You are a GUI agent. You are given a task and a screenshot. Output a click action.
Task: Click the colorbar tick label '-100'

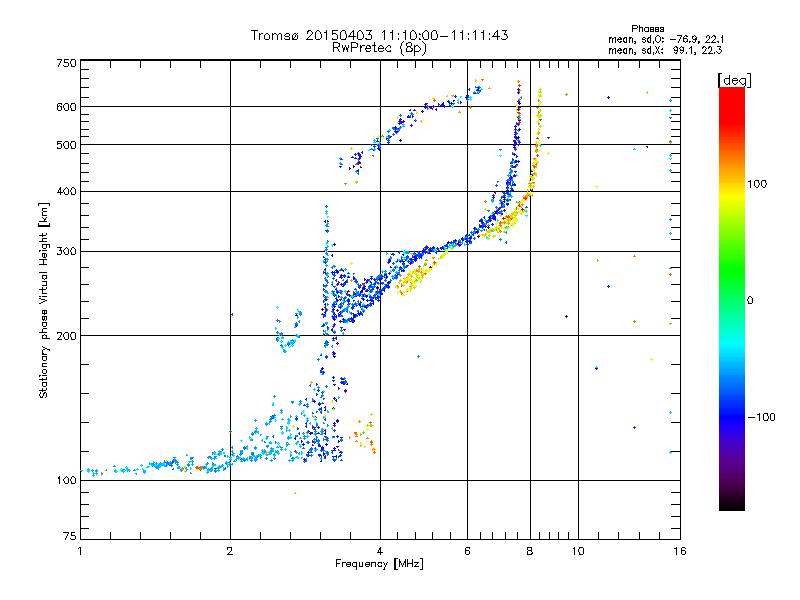coord(761,417)
